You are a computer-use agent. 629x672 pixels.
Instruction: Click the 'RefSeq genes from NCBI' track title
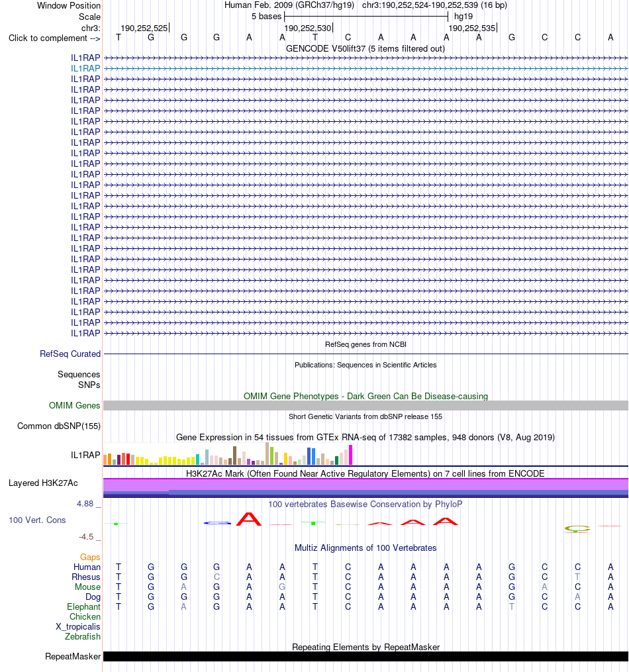coord(365,344)
